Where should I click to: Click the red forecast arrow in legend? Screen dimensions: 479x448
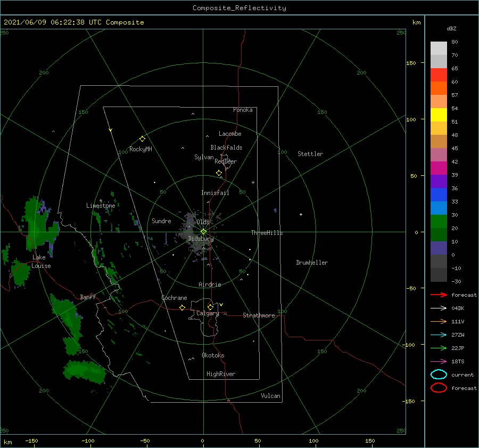(439, 295)
